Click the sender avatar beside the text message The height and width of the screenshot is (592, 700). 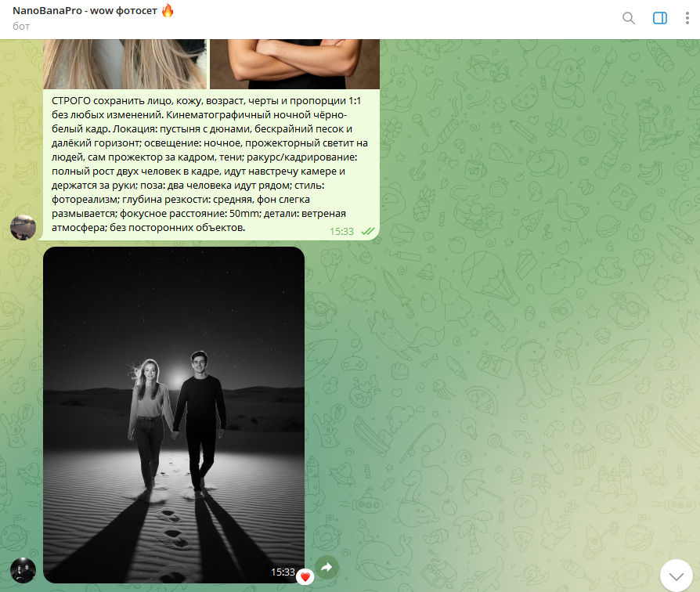coord(23,227)
